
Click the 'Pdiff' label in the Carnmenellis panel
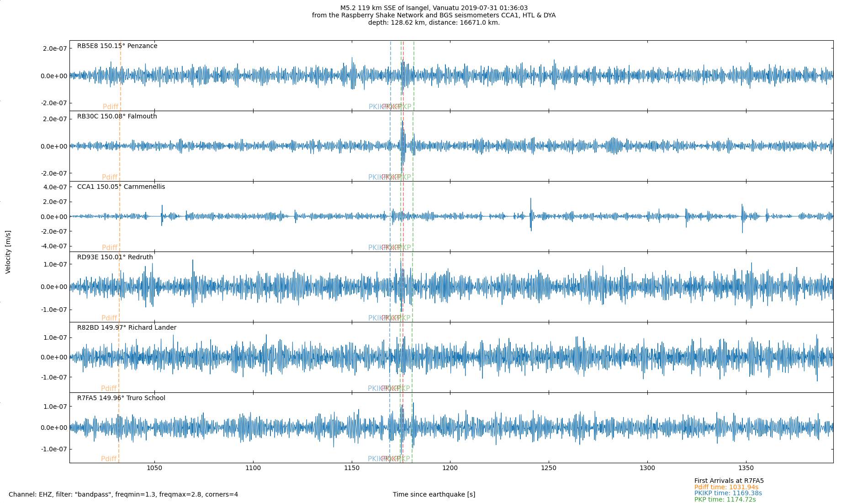tap(110, 248)
